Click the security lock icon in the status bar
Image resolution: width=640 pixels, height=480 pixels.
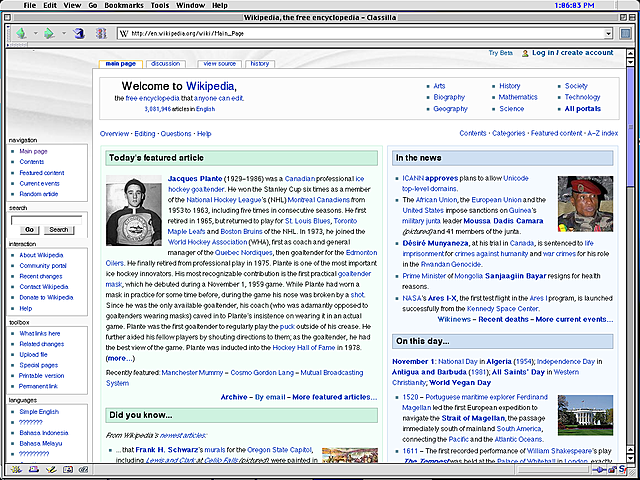pyautogui.click(x=612, y=469)
